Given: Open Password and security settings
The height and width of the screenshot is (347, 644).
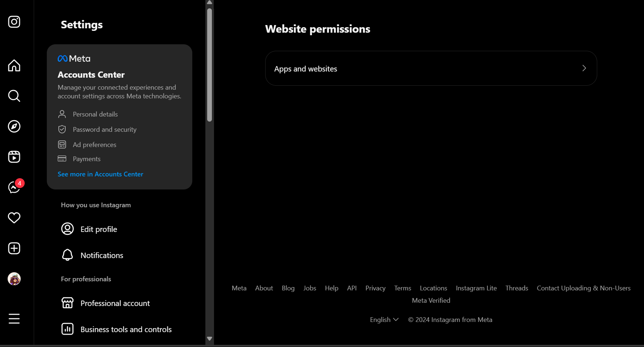Looking at the screenshot, I should click(x=104, y=130).
